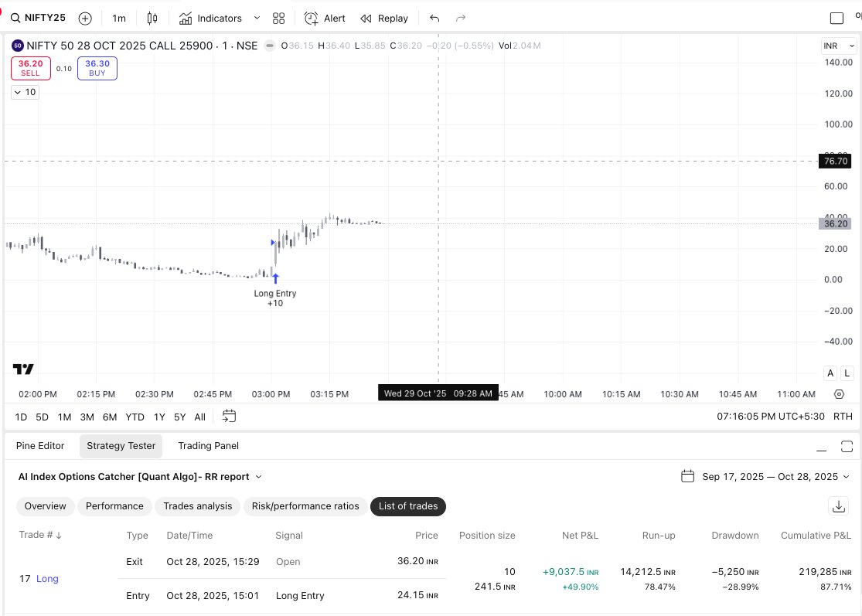Add a comparison symbol with the plus icon

(x=85, y=17)
